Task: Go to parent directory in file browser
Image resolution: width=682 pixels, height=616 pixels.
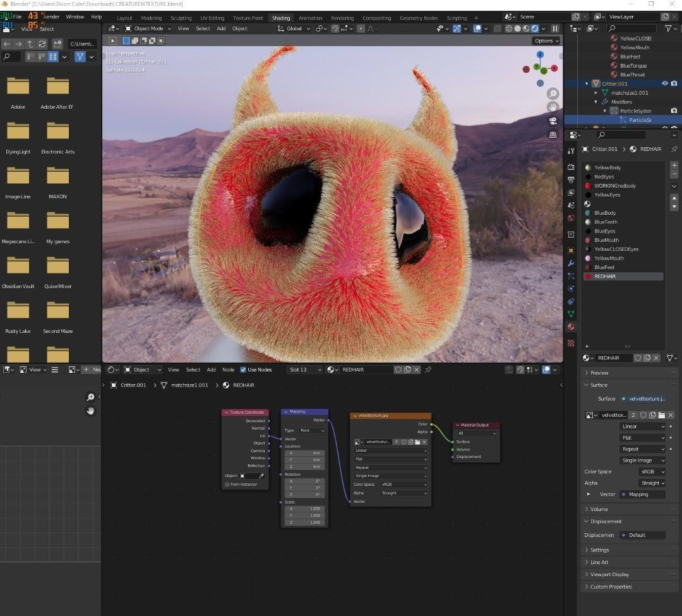Action: tap(30, 44)
